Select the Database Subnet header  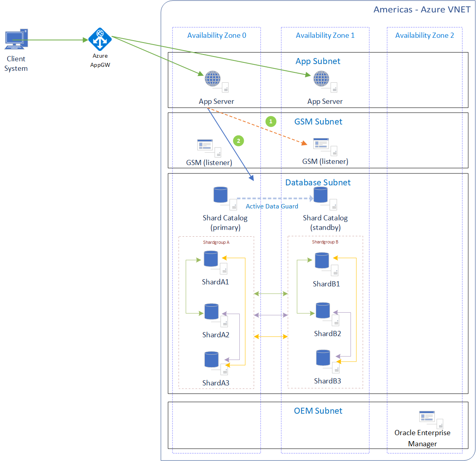(318, 182)
